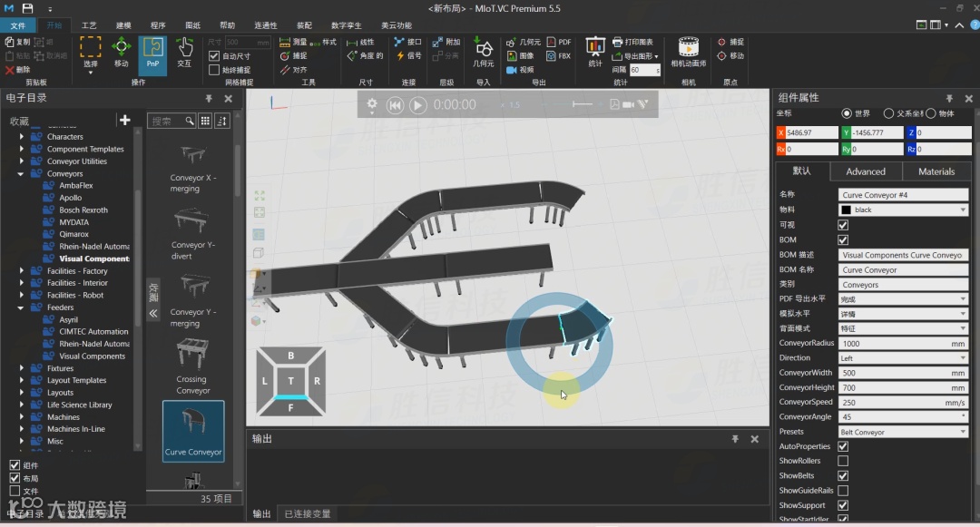Toggle the BOM checkbox
980x527 pixels.
point(843,239)
